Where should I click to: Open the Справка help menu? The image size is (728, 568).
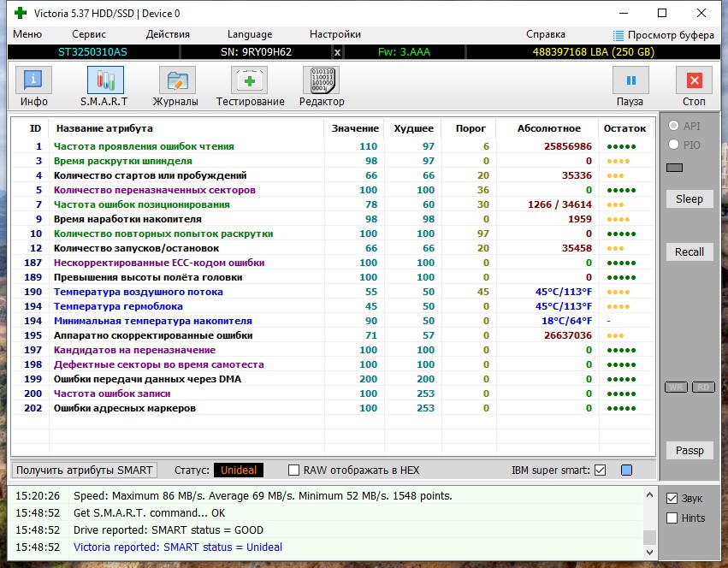(x=546, y=34)
